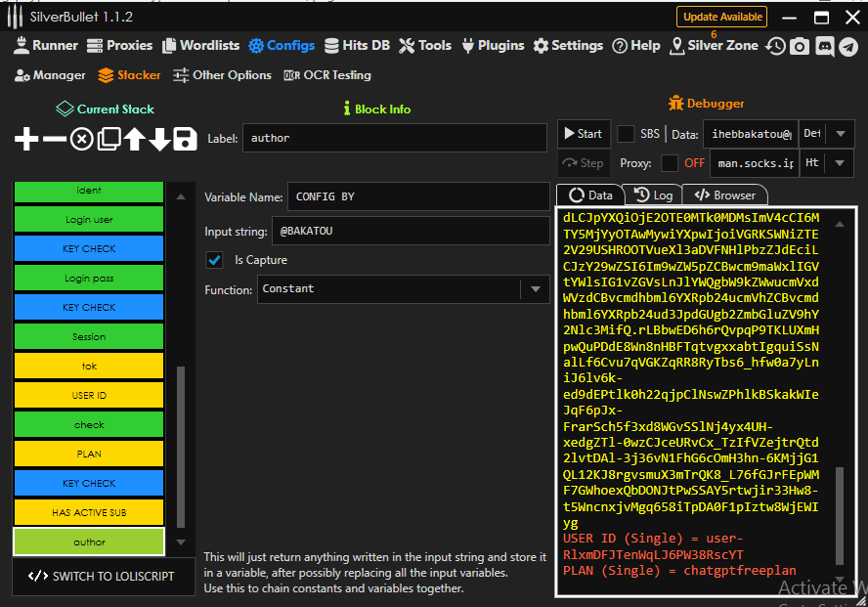
Task: Move the block up with the arrow icon
Action: tap(135, 140)
